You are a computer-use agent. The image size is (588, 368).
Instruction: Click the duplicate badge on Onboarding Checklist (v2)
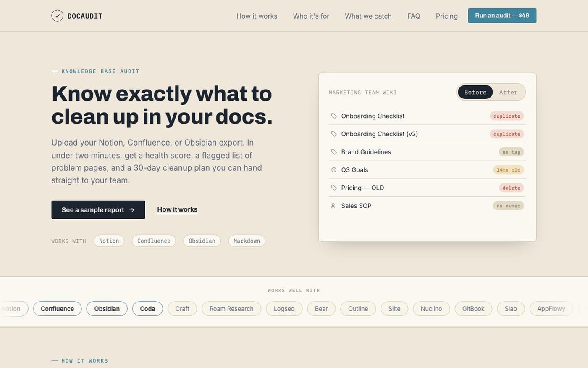tap(507, 134)
